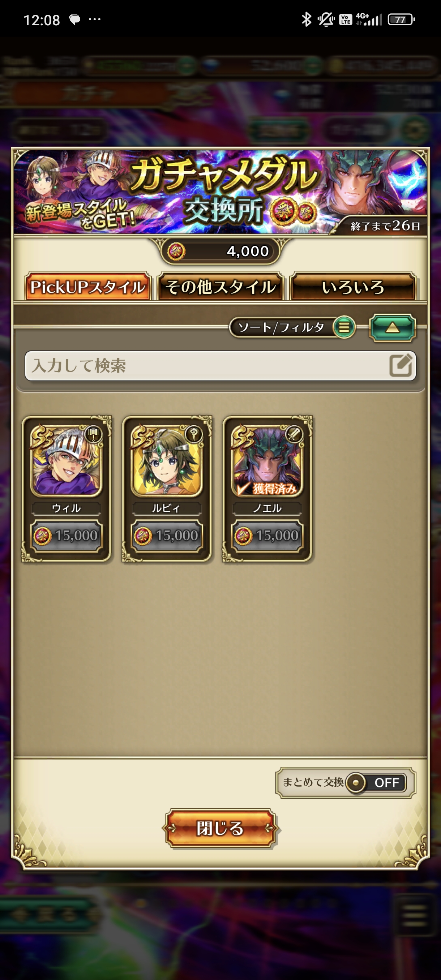Screen dimensions: 441x980
Task: Tap the sword weapon icon on ノエル card
Action: pyautogui.click(x=294, y=433)
